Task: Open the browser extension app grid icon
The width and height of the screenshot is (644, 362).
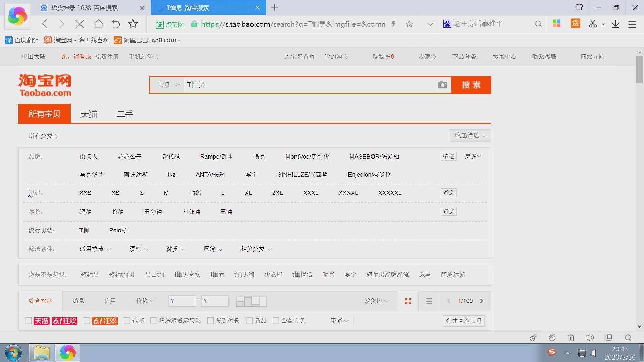Action: point(556,24)
